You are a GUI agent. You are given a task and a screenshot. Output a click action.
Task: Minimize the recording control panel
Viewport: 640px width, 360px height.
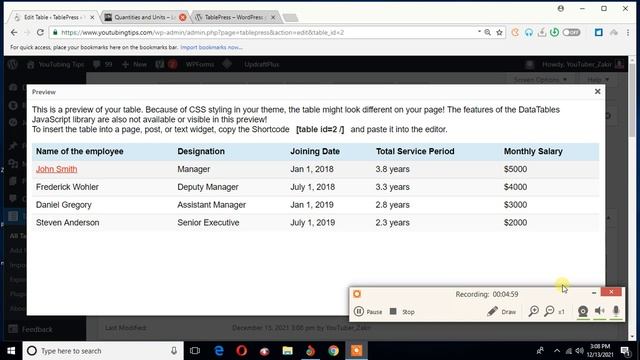click(594, 293)
